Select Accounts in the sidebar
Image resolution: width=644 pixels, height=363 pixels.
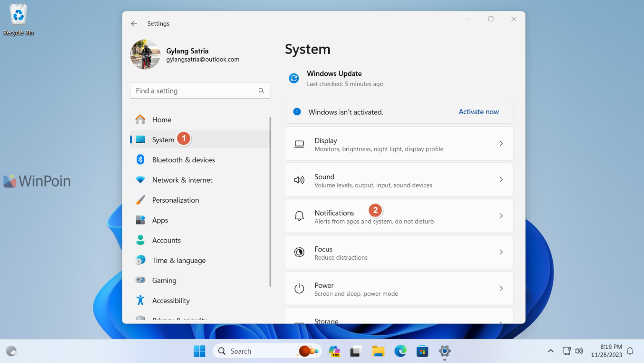click(166, 240)
